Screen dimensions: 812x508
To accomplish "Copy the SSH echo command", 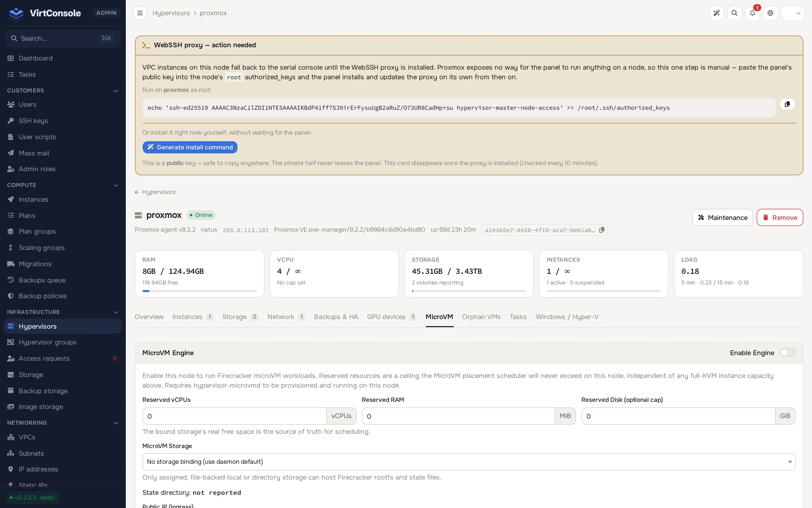I will pyautogui.click(x=787, y=104).
